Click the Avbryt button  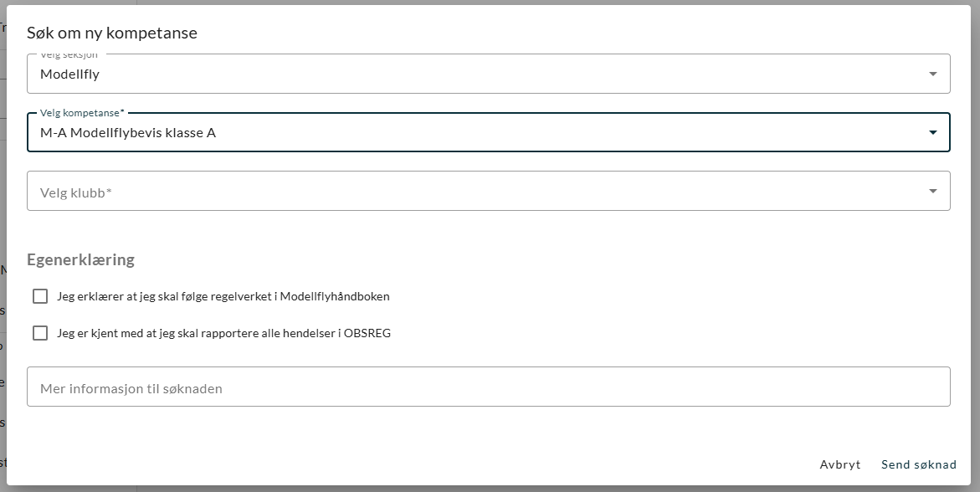click(840, 464)
